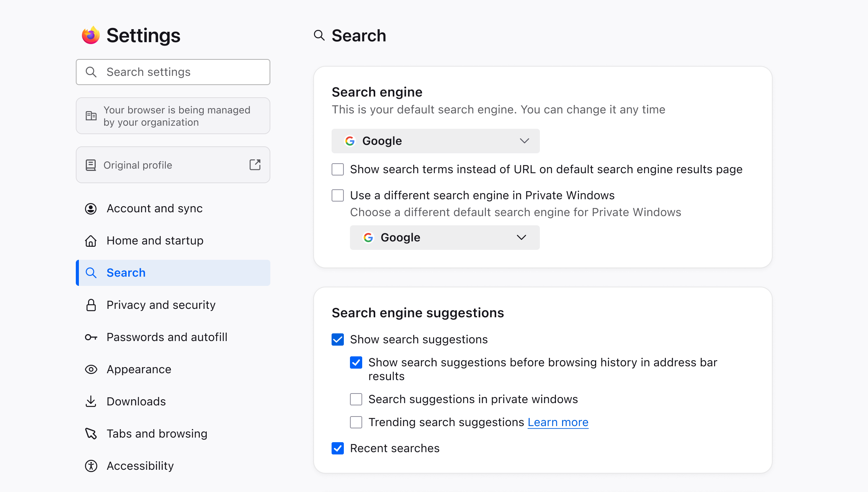Open the default search engine Google dropdown
This screenshot has height=492, width=868.
click(435, 141)
